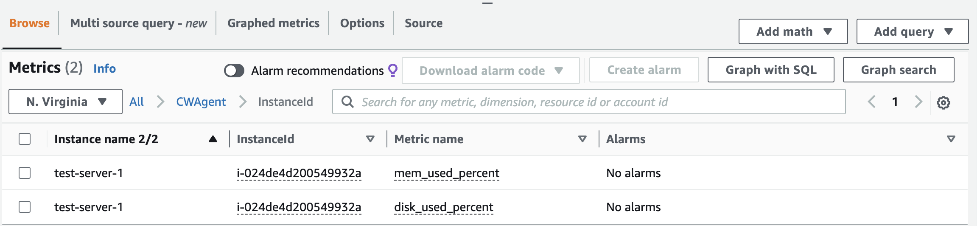Screen dimensions: 980x226
Task: Check the mem_used_percent row checkbox
Action: click(x=25, y=173)
